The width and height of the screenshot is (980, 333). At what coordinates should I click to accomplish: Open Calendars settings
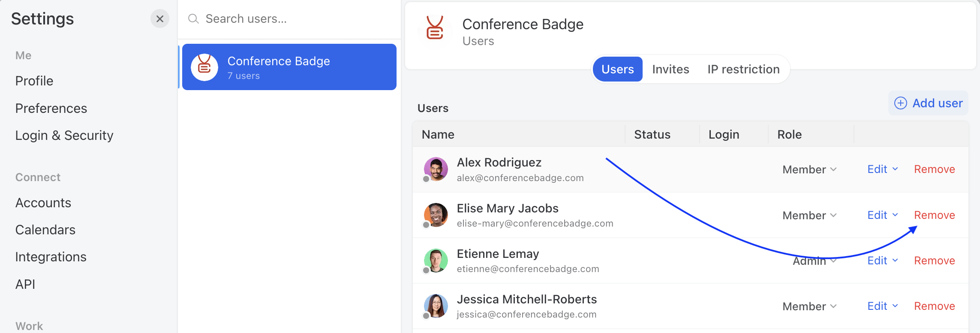(x=45, y=230)
